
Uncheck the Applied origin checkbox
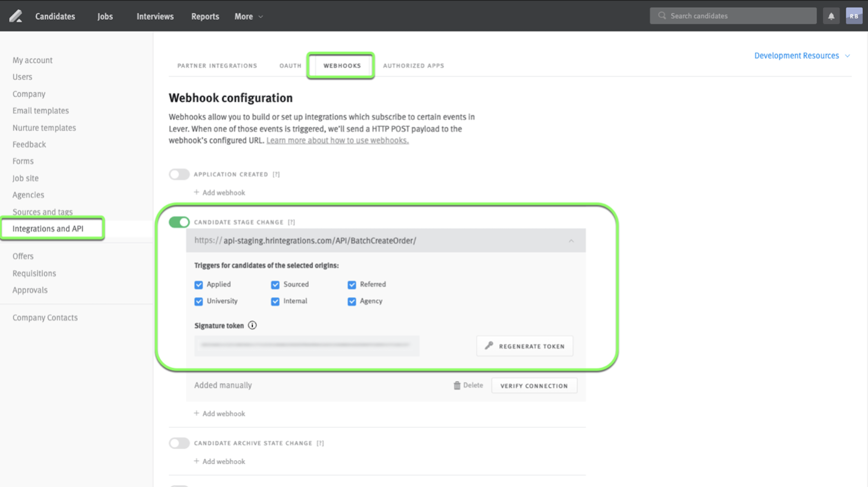198,285
